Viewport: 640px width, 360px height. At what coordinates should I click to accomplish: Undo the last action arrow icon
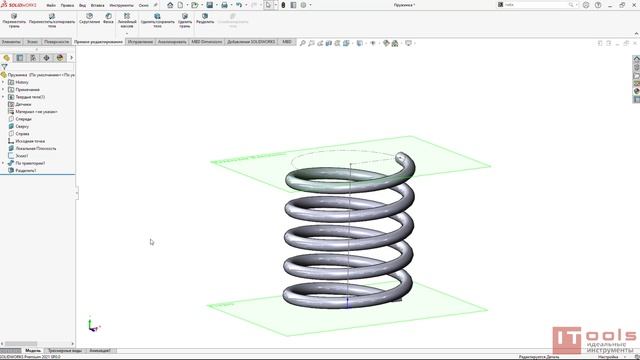tap(239, 5)
